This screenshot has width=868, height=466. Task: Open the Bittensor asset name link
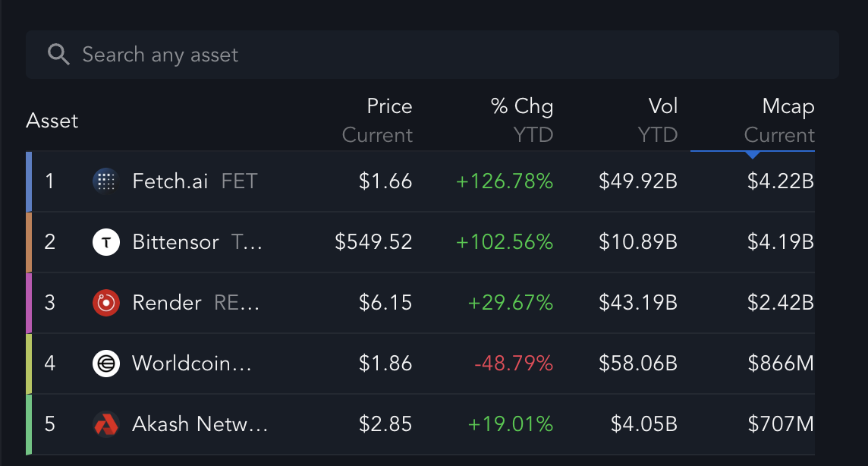175,242
